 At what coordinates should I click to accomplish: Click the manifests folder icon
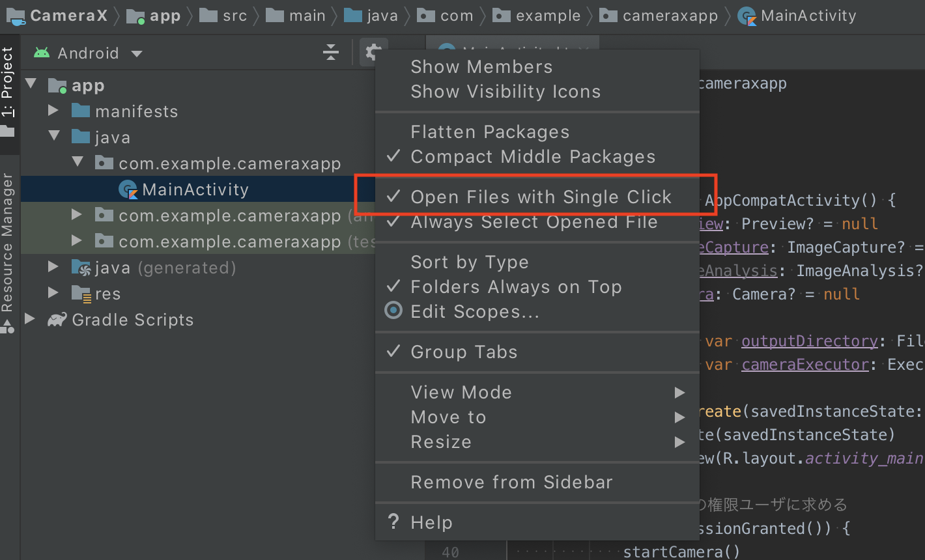[x=81, y=111]
